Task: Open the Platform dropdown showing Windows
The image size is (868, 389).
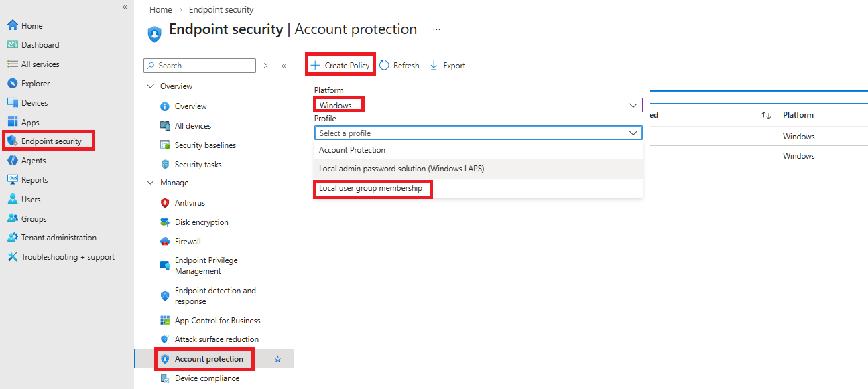Action: tap(479, 105)
